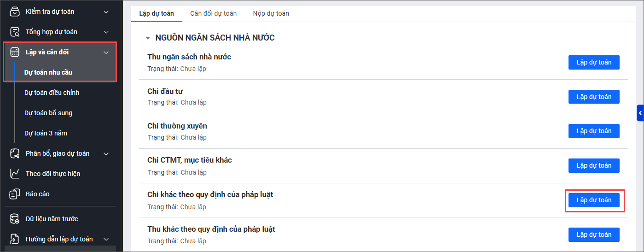The width and height of the screenshot is (644, 252).
Task: Switch to the Cân đối dự toán tab
Action: pos(213,13)
